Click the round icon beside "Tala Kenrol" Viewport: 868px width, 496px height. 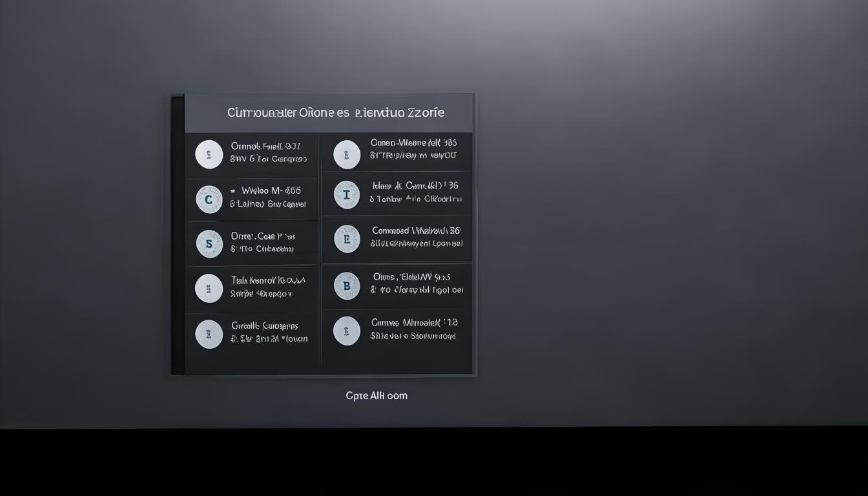209,288
